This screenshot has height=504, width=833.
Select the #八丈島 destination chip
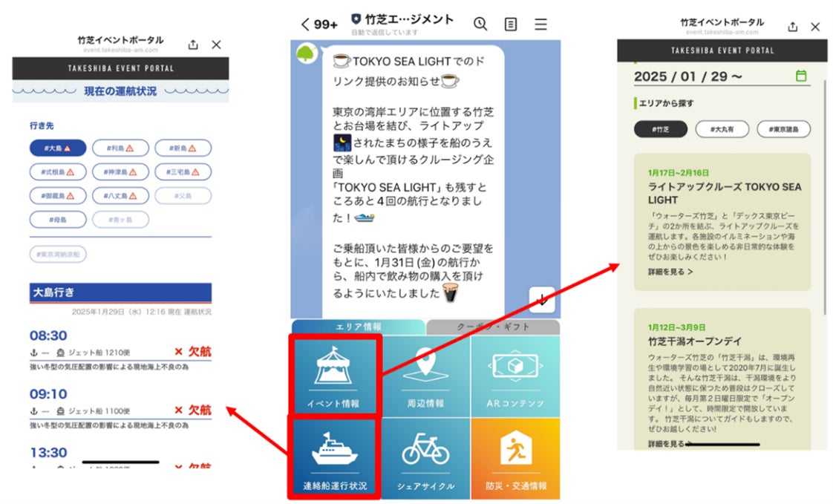click(120, 195)
